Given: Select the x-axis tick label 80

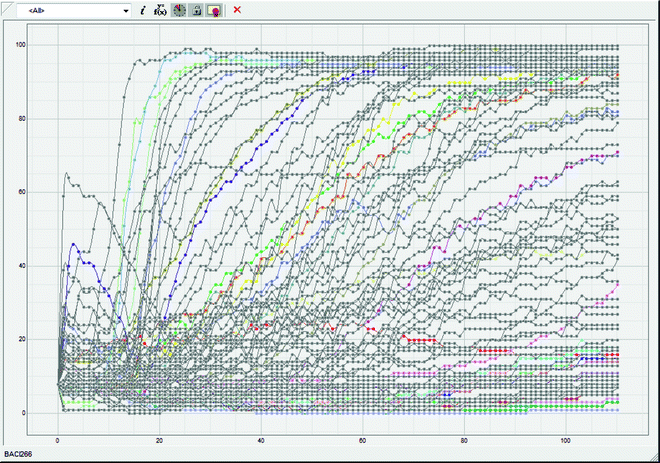Looking at the screenshot, I should click(x=464, y=441).
